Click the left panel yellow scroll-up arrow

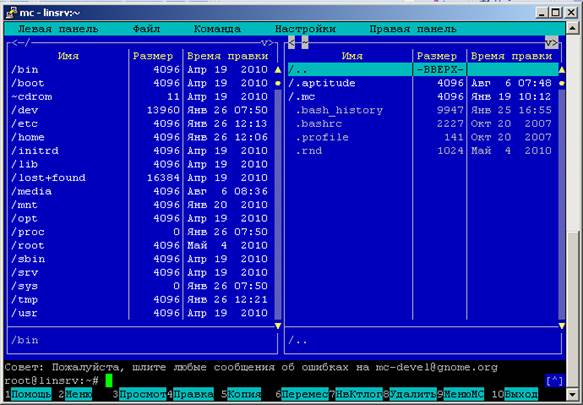tap(278, 70)
